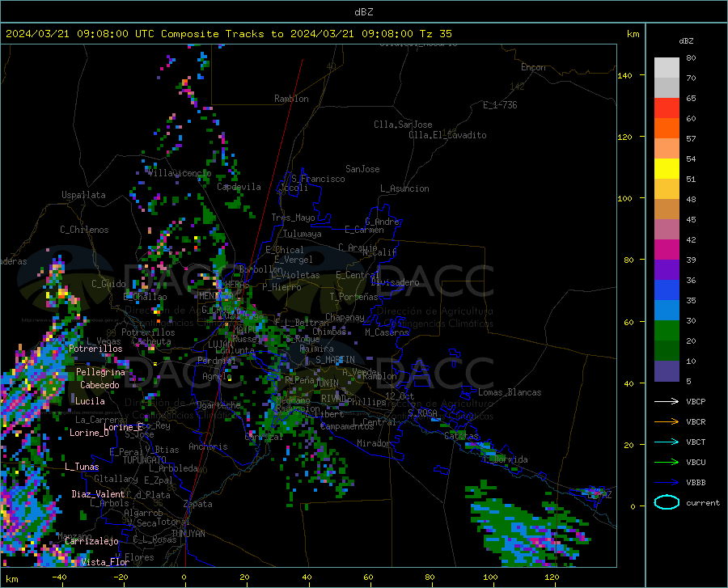Select the orange 60 dBZ color swatch
Image resolution: width=728 pixels, height=588 pixels.
point(667,129)
